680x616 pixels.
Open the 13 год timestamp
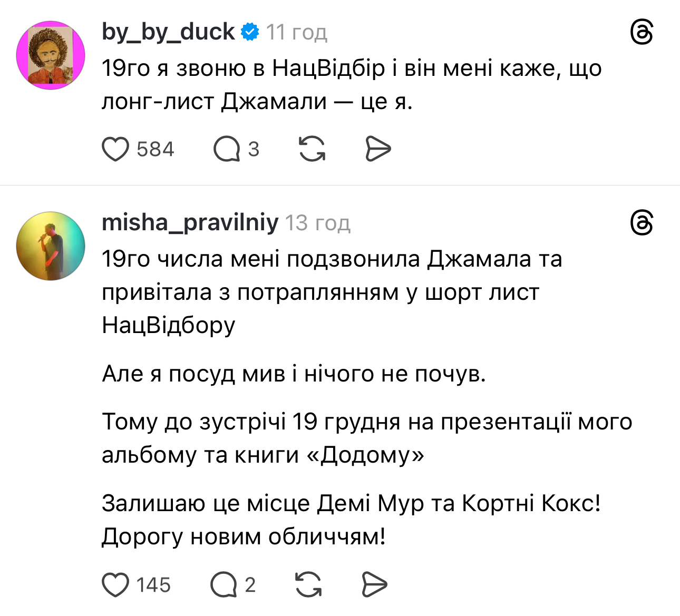coord(318,223)
